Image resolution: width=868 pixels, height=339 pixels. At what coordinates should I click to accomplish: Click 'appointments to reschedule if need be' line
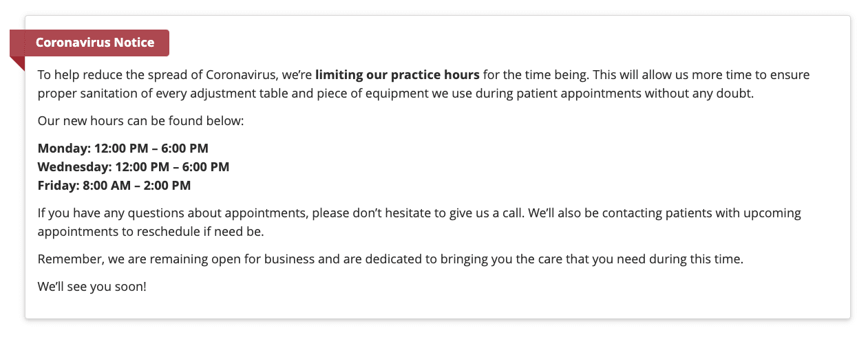(x=151, y=232)
